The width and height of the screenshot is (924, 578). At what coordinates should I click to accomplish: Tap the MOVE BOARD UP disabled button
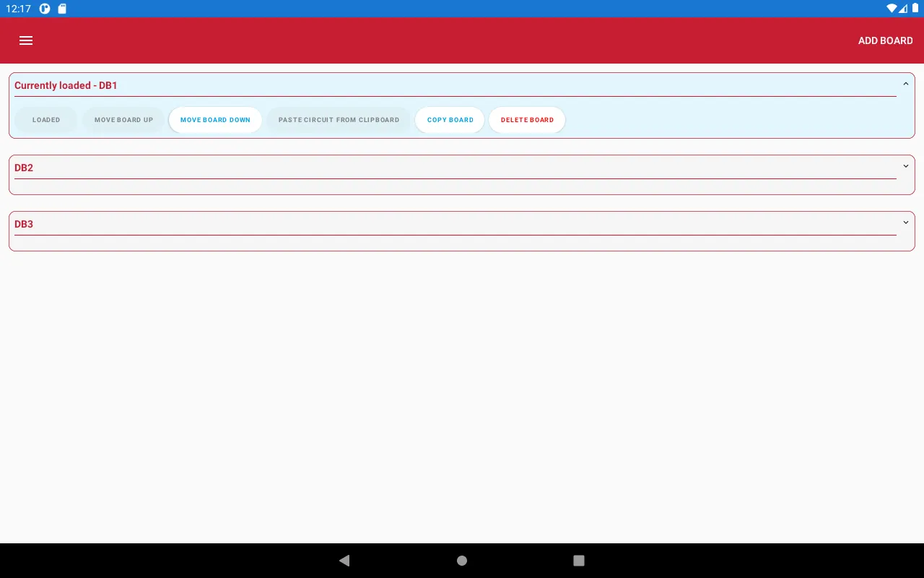click(x=123, y=120)
